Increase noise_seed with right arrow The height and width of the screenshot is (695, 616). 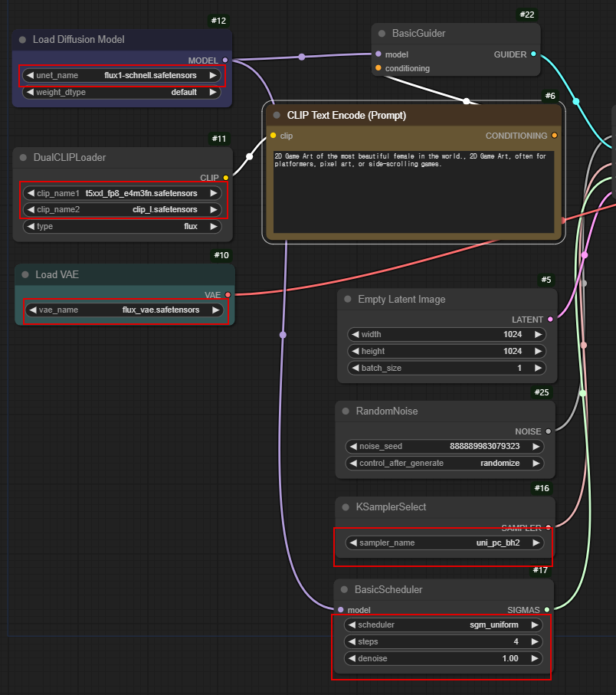(x=536, y=446)
